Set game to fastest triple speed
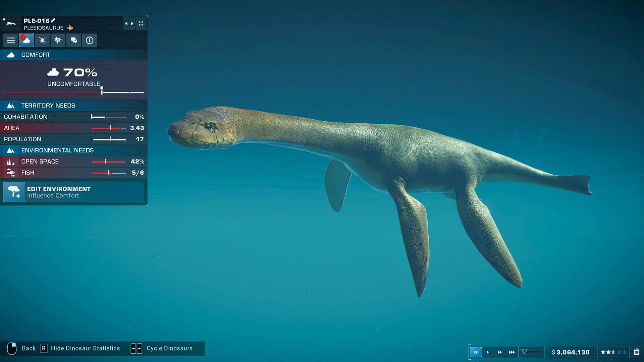 [x=512, y=352]
